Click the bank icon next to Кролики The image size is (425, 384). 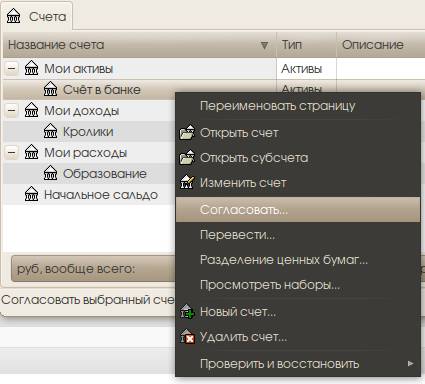[x=50, y=131]
